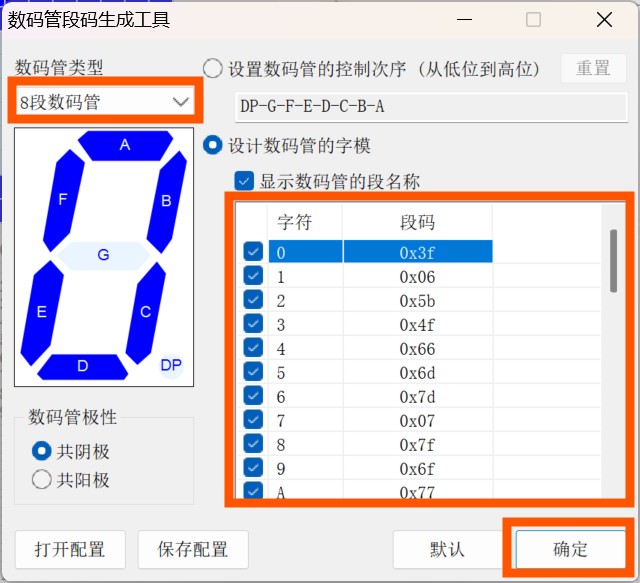Viewport: 640px width, 583px height.
Task: Uncheck the checkbox for character 6
Action: click(253, 395)
